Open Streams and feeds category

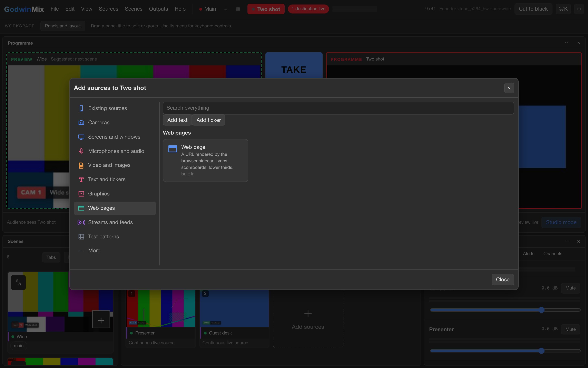[115, 222]
